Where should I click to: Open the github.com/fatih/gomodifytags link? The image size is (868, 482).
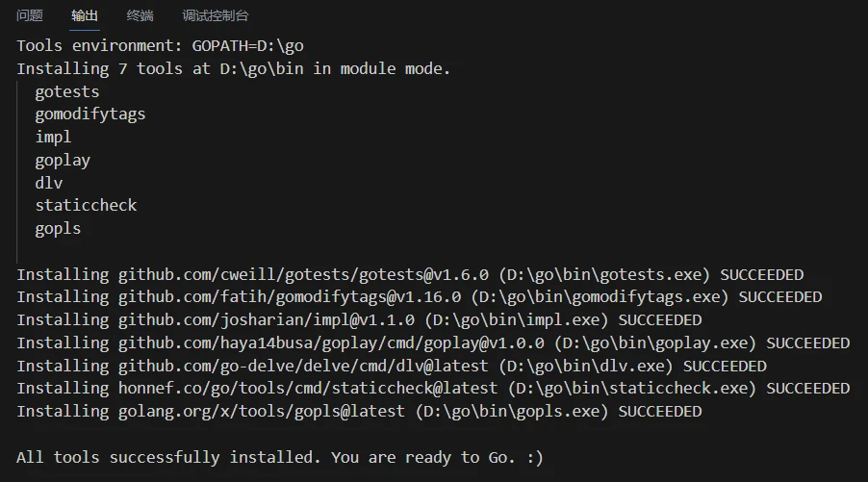click(290, 297)
